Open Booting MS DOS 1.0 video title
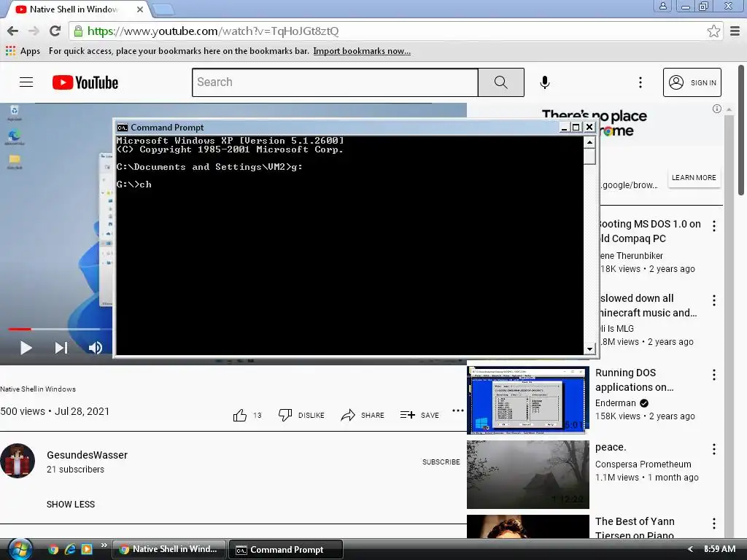The height and width of the screenshot is (560, 747). [x=650, y=231]
